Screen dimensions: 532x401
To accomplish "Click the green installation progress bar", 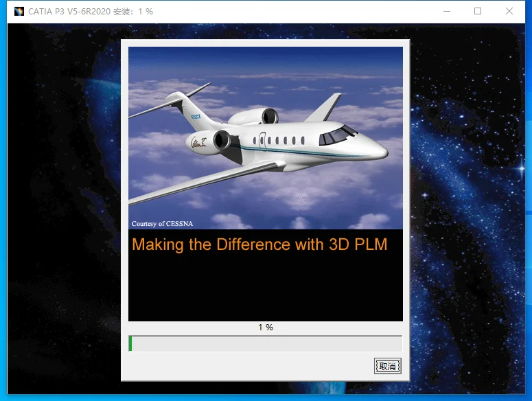I will click(266, 343).
